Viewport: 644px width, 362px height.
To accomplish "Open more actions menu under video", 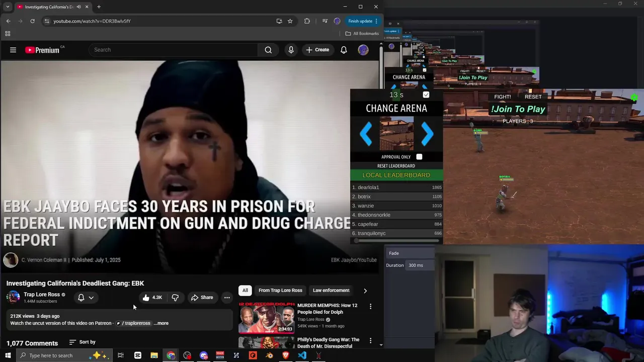I will tap(227, 298).
